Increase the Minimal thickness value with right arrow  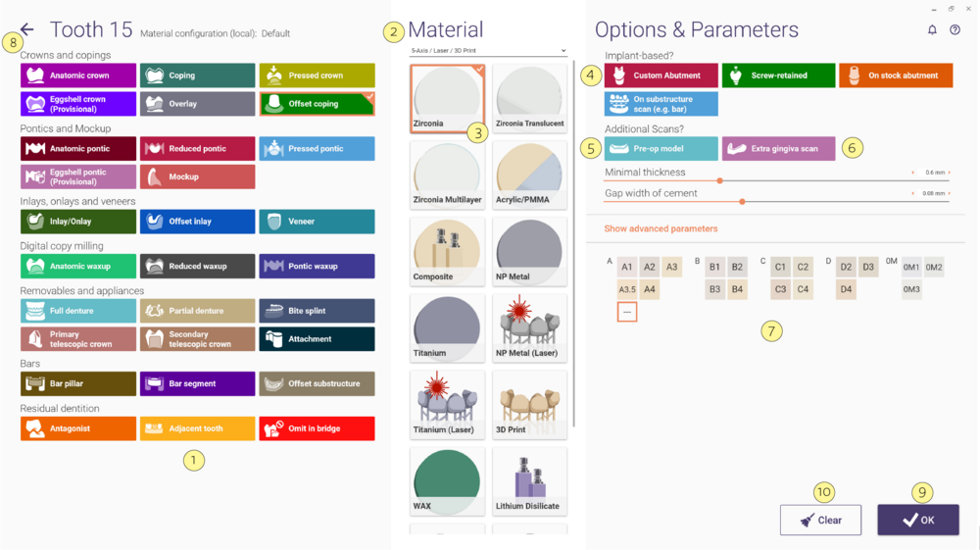pos(950,173)
